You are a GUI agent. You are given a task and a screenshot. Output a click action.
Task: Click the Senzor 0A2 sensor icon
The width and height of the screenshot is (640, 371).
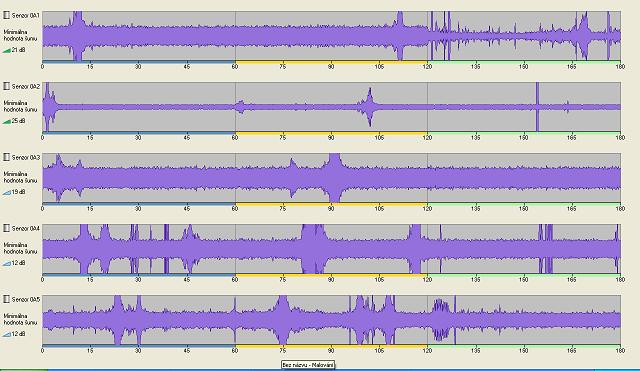tap(6, 87)
